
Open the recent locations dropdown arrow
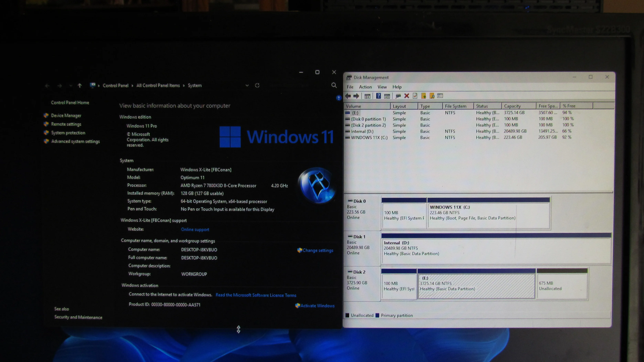coord(71,86)
